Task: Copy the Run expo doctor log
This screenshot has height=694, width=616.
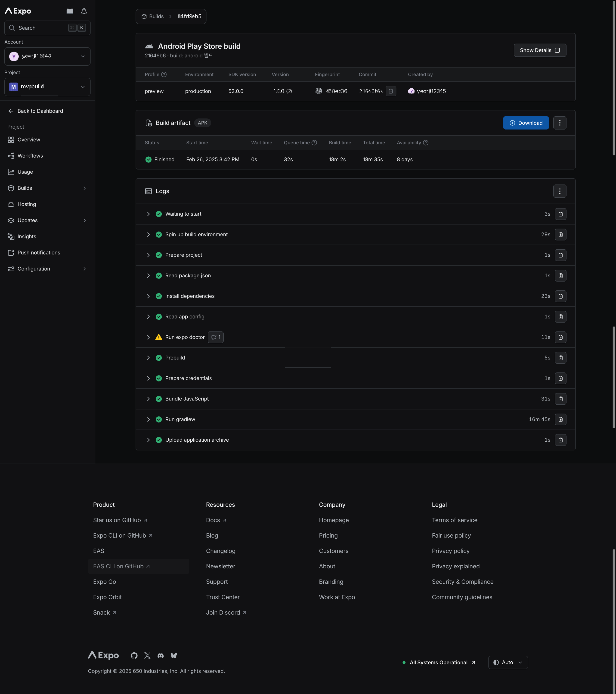Action: coord(560,337)
